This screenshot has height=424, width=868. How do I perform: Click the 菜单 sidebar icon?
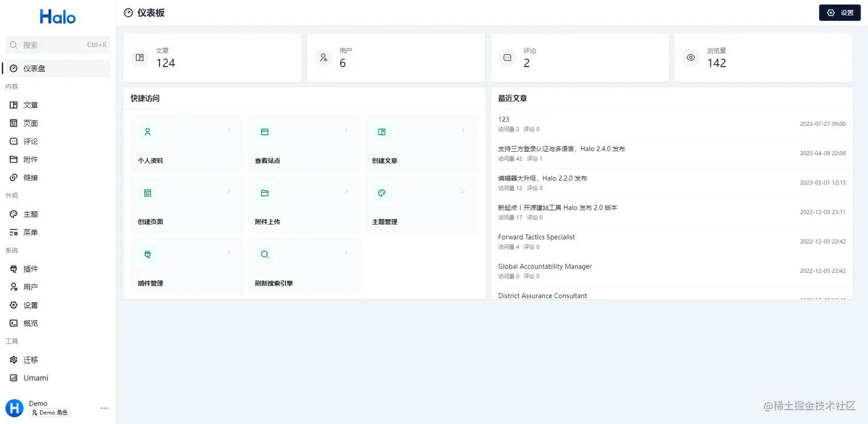pos(14,232)
